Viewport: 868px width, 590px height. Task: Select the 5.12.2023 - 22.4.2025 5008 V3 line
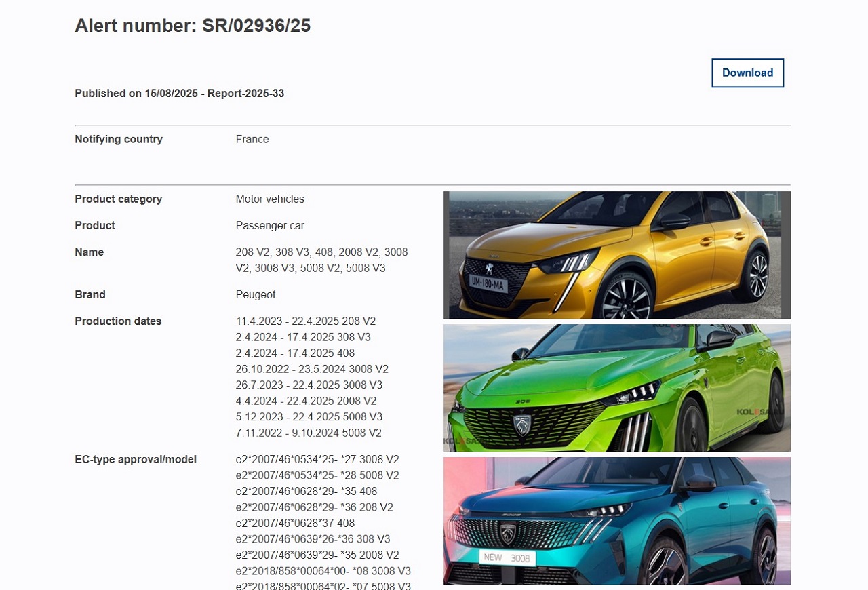tap(309, 417)
